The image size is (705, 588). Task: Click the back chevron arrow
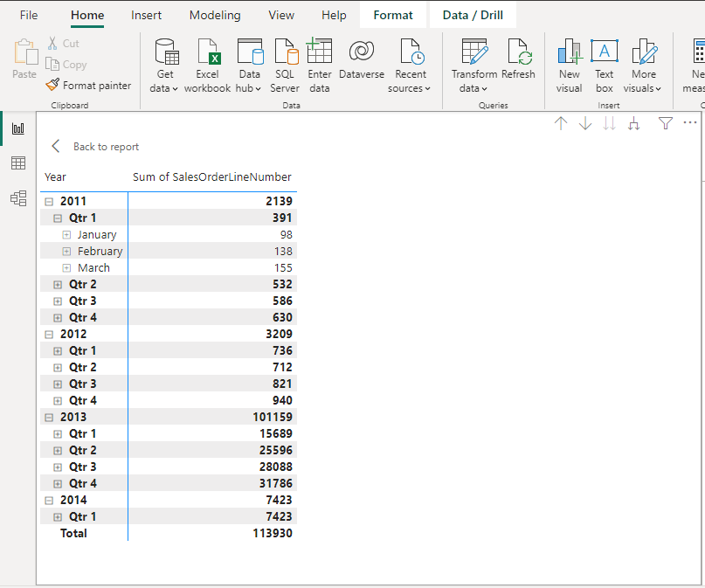click(x=56, y=146)
